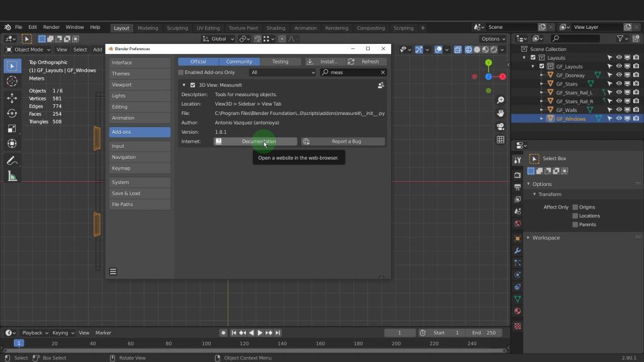Viewport: 644px width, 362px height.
Task: Hide GF_Windows in the outliner
Action: (619, 118)
